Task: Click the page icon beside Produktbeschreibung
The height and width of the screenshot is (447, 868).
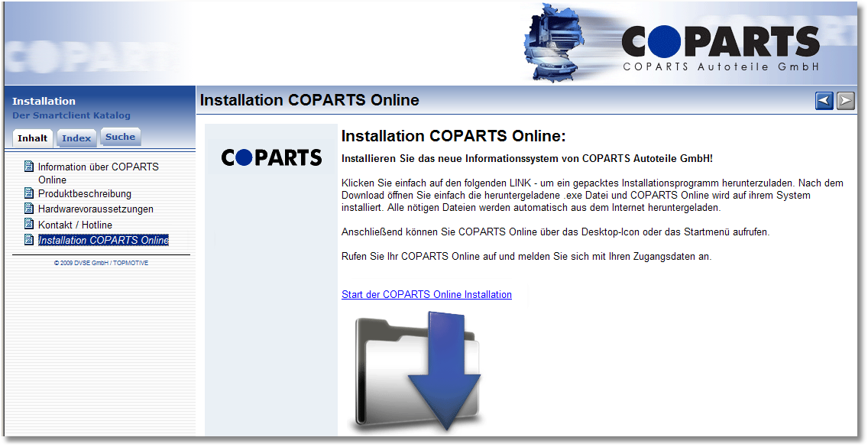Action: coord(29,193)
